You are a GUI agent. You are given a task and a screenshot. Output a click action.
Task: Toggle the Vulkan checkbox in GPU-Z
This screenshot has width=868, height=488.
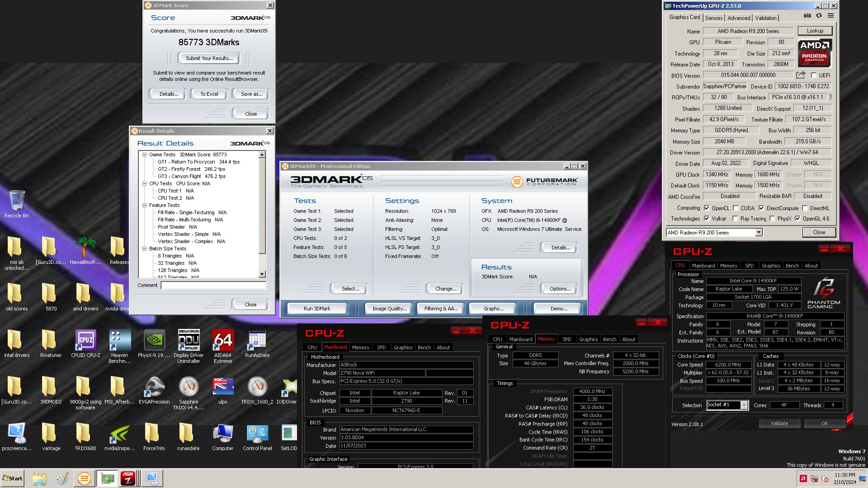[x=707, y=219]
